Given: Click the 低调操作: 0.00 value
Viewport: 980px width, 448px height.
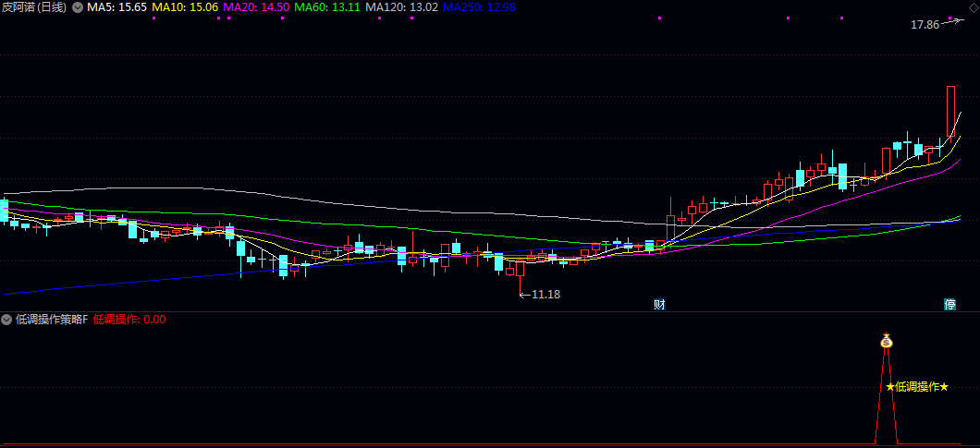Looking at the screenshot, I should tap(129, 320).
